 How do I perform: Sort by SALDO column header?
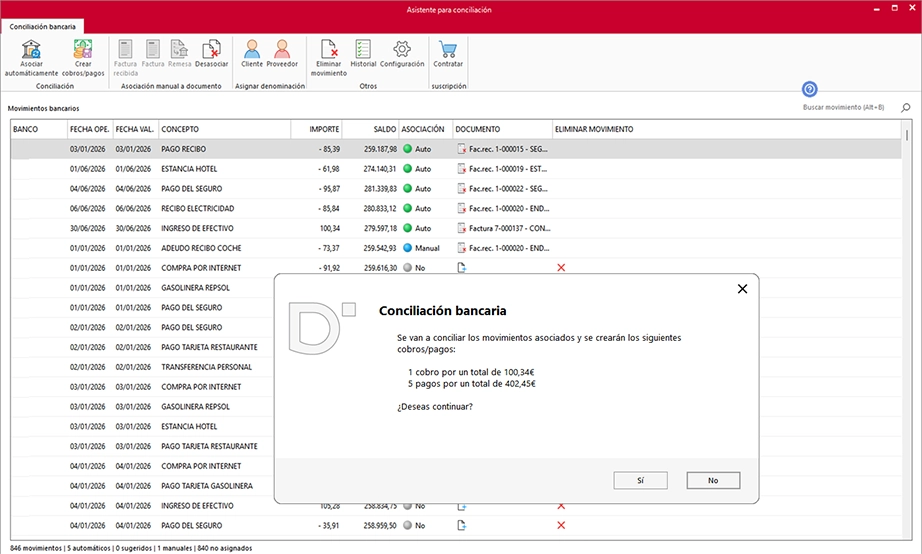point(370,129)
